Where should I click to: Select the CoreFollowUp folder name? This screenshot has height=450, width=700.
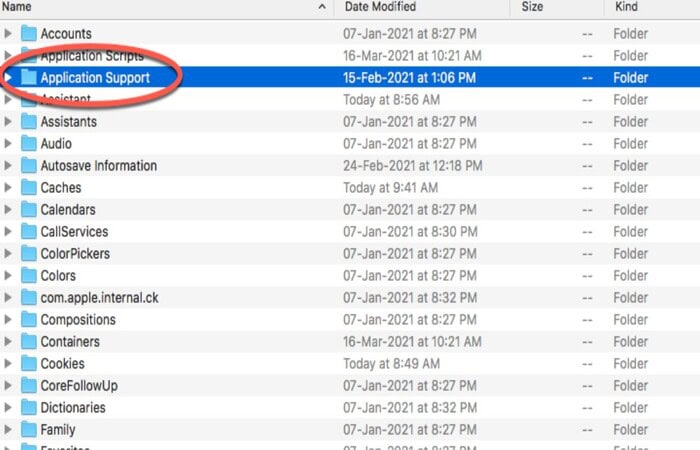click(x=77, y=385)
